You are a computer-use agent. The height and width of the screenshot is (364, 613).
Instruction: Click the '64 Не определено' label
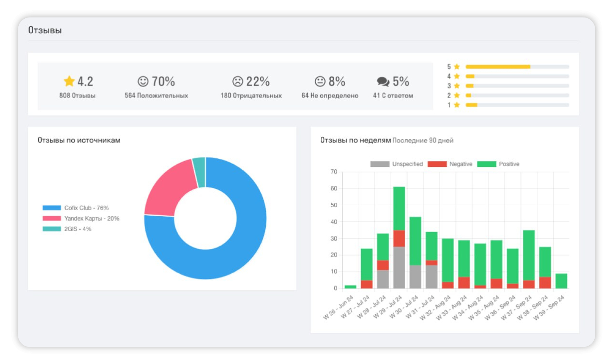[x=330, y=96]
